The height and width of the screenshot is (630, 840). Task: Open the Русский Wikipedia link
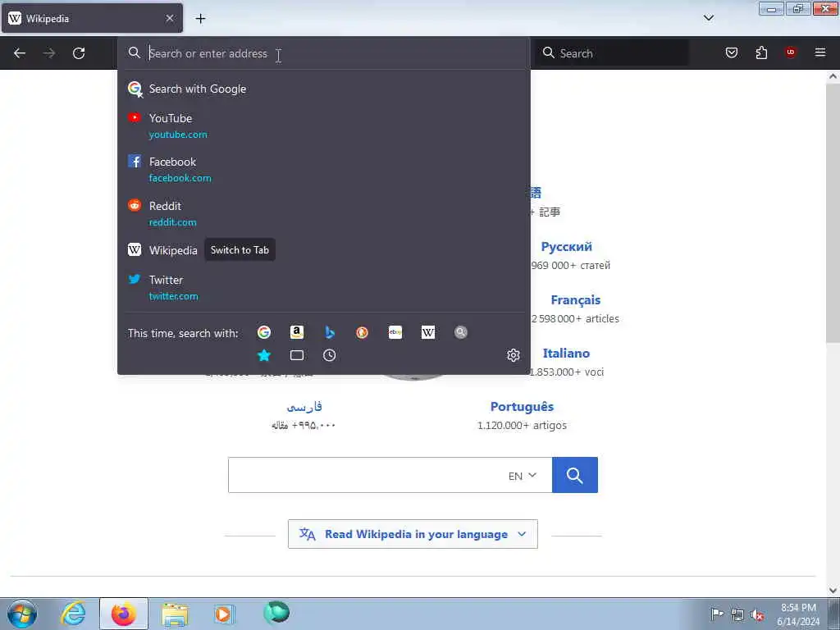click(566, 247)
